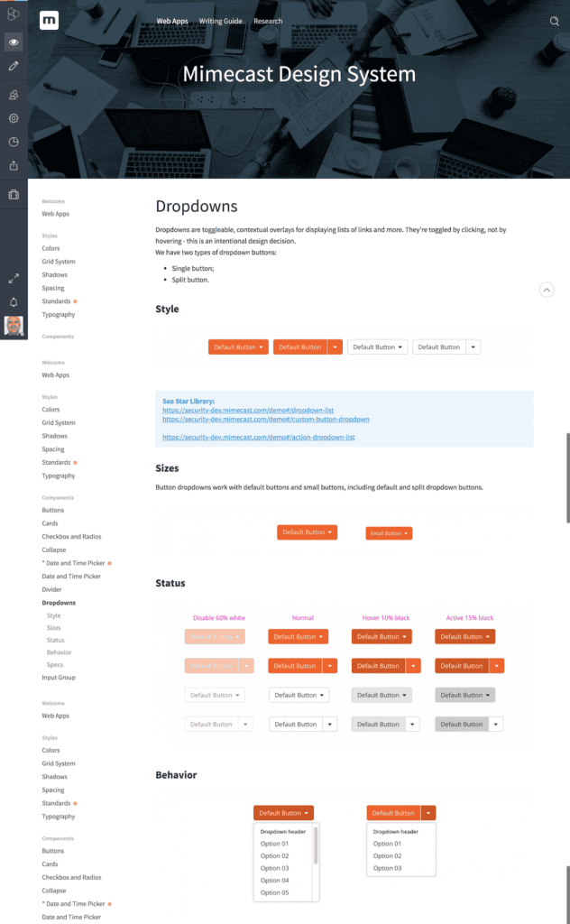Click Active column gray single dropdown button
The width and height of the screenshot is (570, 924).
pyautogui.click(x=465, y=696)
